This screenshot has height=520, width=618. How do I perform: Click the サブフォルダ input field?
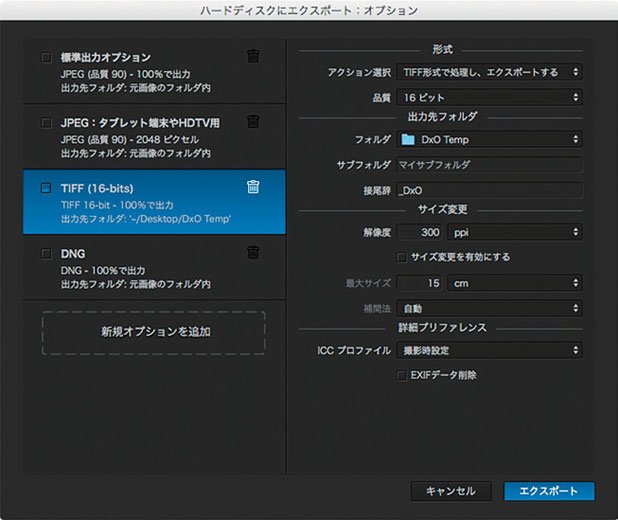click(490, 165)
